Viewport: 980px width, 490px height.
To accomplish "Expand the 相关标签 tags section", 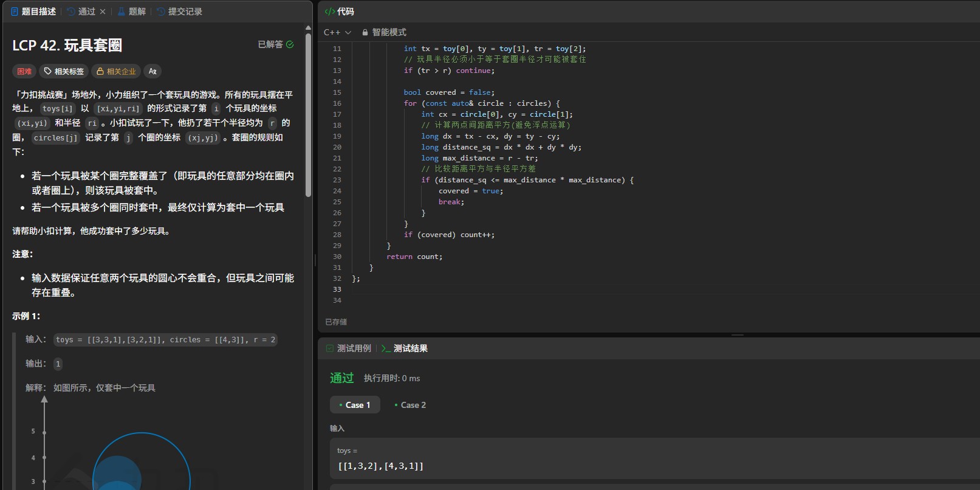I will pyautogui.click(x=63, y=71).
